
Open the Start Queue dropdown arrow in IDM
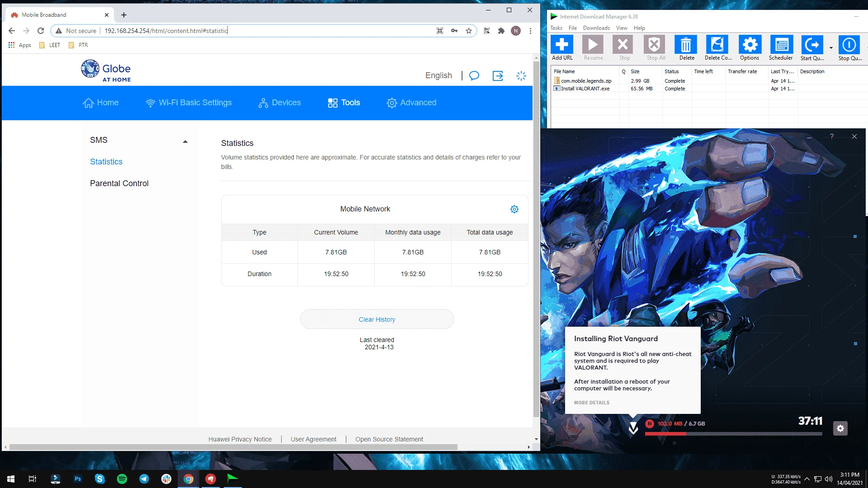(831, 47)
